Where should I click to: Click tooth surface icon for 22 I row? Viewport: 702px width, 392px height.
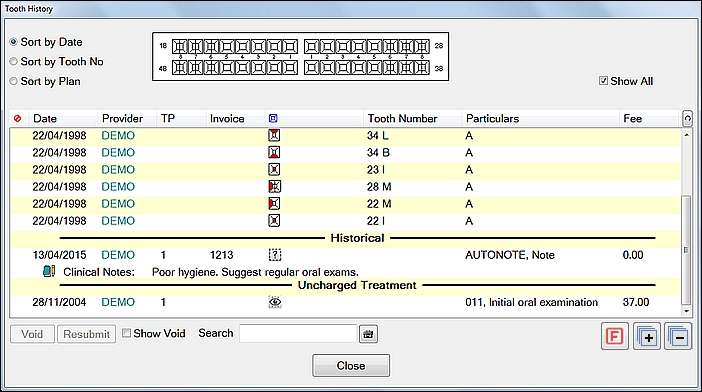coord(274,220)
